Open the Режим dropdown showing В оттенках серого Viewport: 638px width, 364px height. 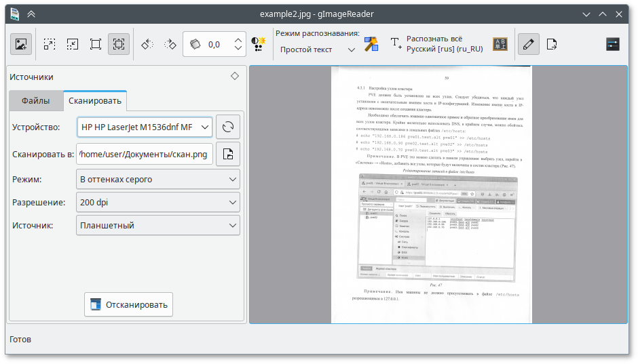(158, 179)
